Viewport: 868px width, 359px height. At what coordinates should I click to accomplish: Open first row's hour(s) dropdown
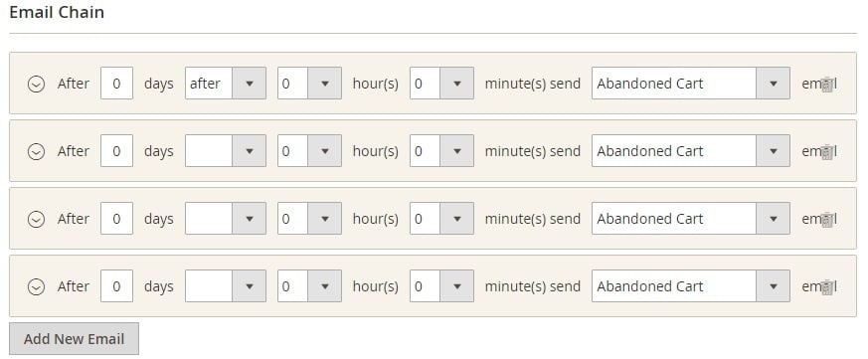[x=309, y=84]
